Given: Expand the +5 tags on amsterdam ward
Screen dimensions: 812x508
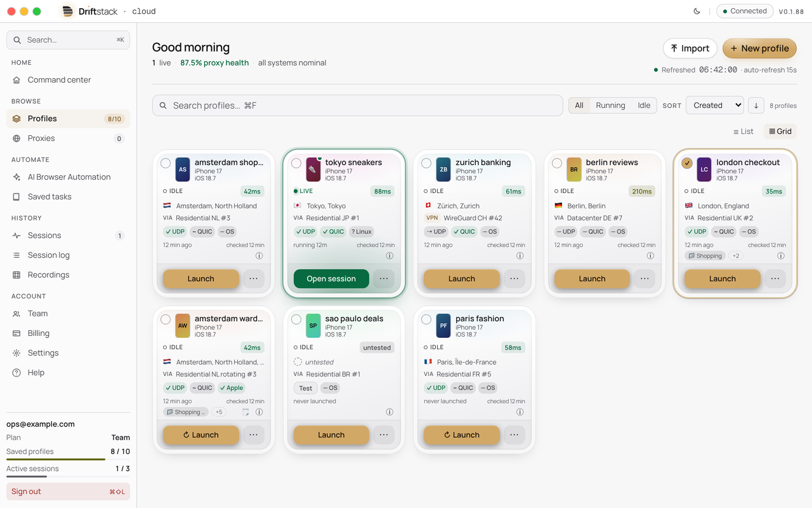Looking at the screenshot, I should click(x=219, y=412).
